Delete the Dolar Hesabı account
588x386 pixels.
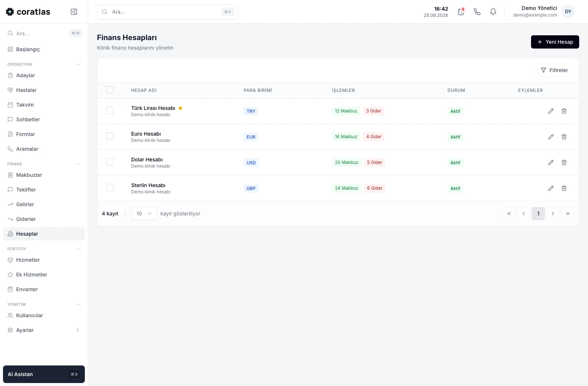(x=564, y=162)
